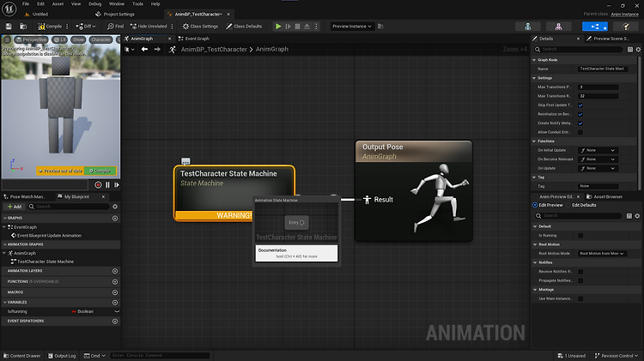Add a new event dispatcher
Screen dimensions: 644x361
click(115, 322)
